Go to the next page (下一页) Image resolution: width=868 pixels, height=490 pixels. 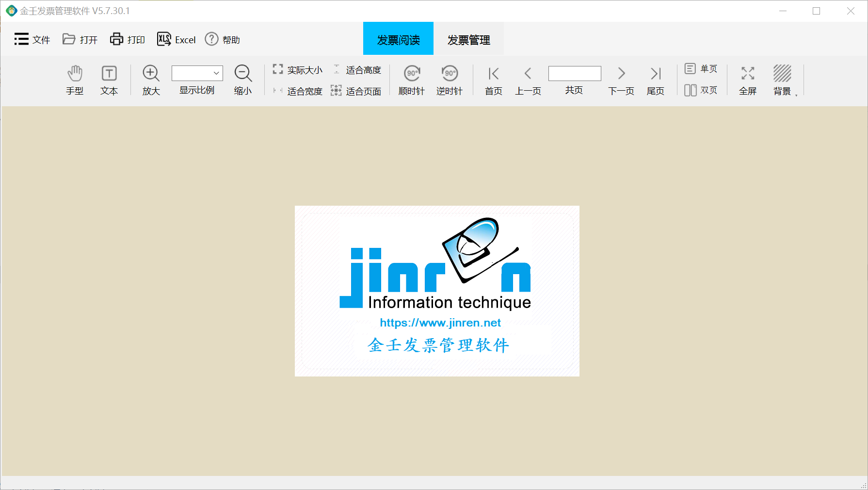(x=621, y=80)
